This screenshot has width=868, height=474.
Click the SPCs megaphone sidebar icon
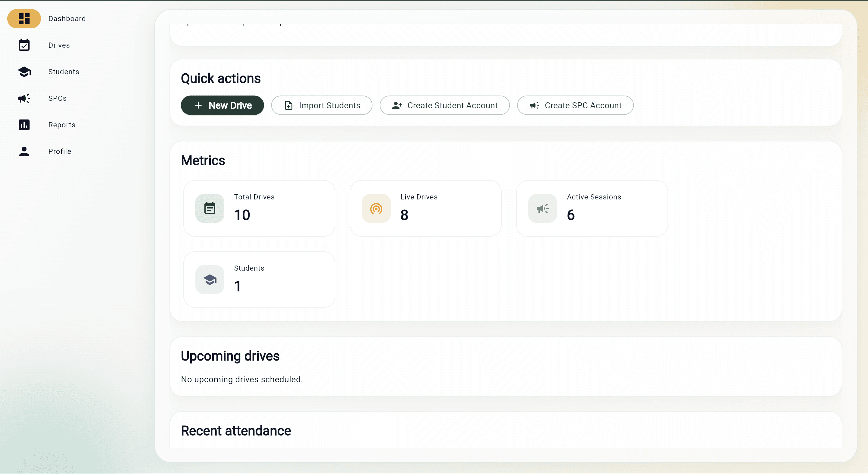pyautogui.click(x=24, y=98)
